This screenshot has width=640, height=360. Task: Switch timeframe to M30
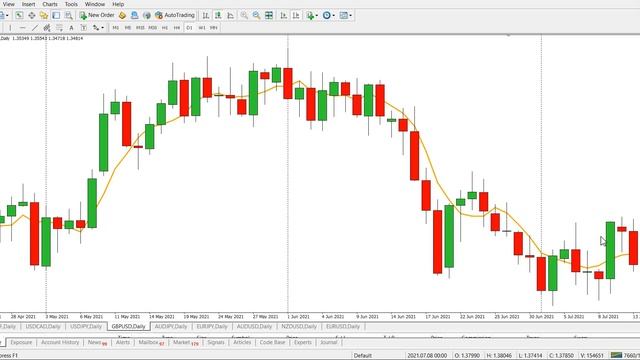[x=152, y=28]
